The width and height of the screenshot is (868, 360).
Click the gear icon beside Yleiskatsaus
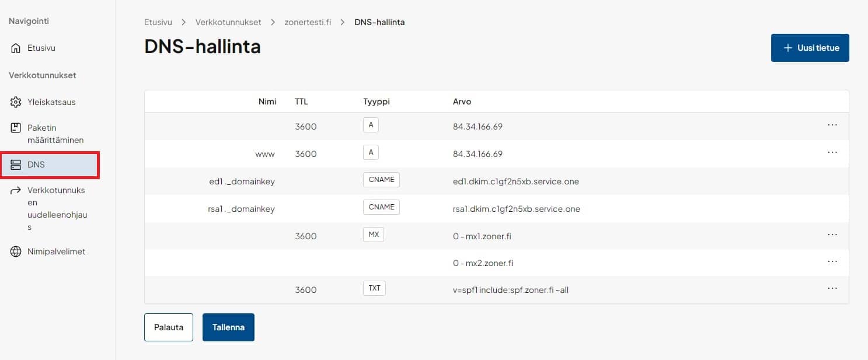pos(16,102)
